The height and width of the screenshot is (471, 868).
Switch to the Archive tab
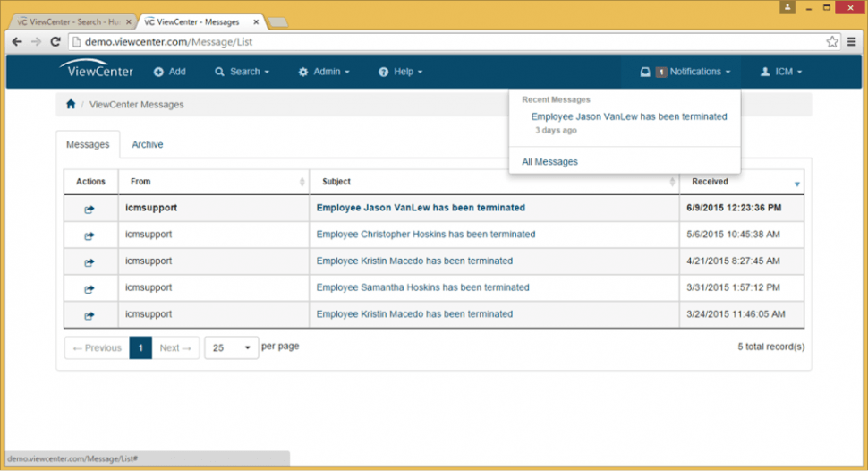(x=148, y=144)
